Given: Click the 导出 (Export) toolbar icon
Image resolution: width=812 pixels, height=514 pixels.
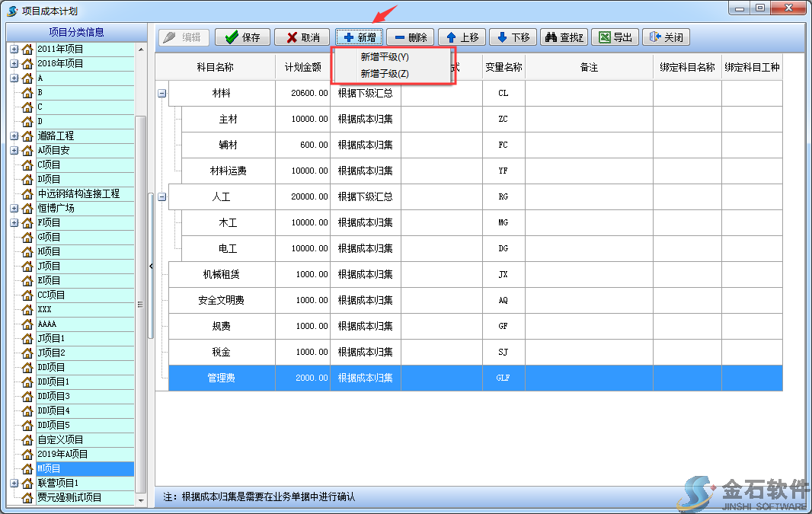Looking at the screenshot, I should [x=614, y=37].
